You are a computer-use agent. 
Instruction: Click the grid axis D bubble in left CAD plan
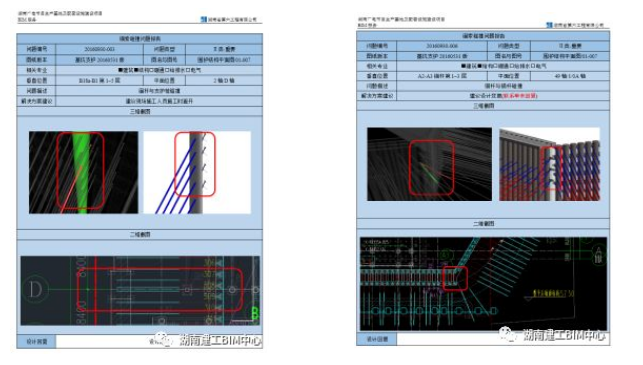coord(36,290)
